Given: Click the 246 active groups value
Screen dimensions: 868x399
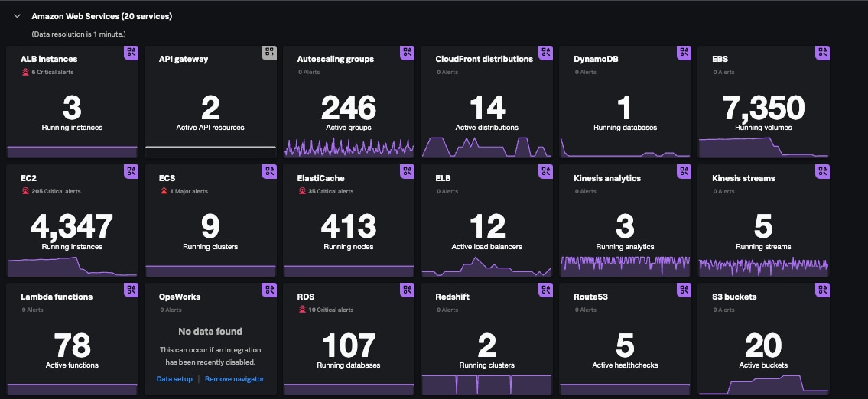Looking at the screenshot, I should (x=349, y=107).
